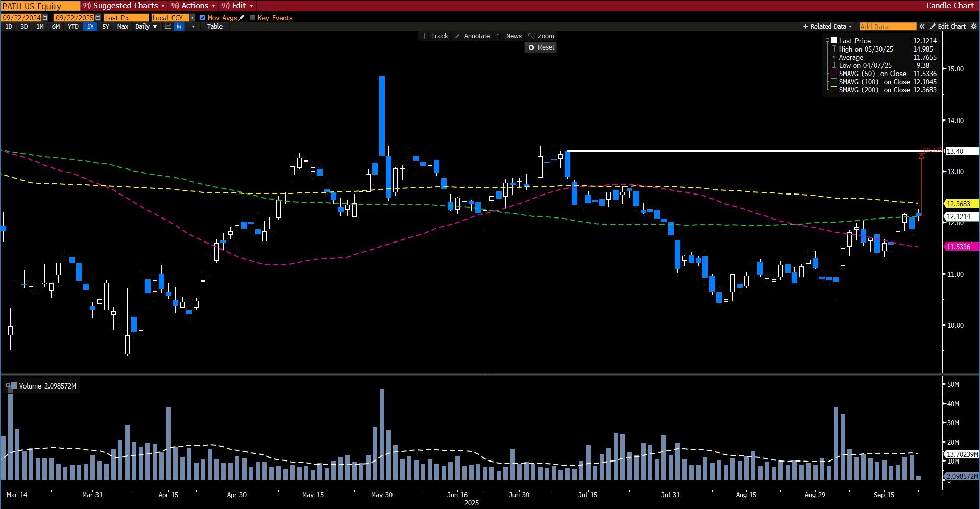The image size is (980, 509).
Task: Collapse the Volume panel legend
Action: click(8, 386)
